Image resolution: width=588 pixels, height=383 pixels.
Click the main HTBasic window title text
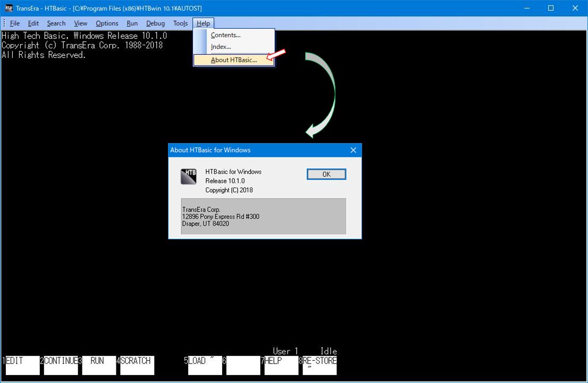(x=109, y=9)
